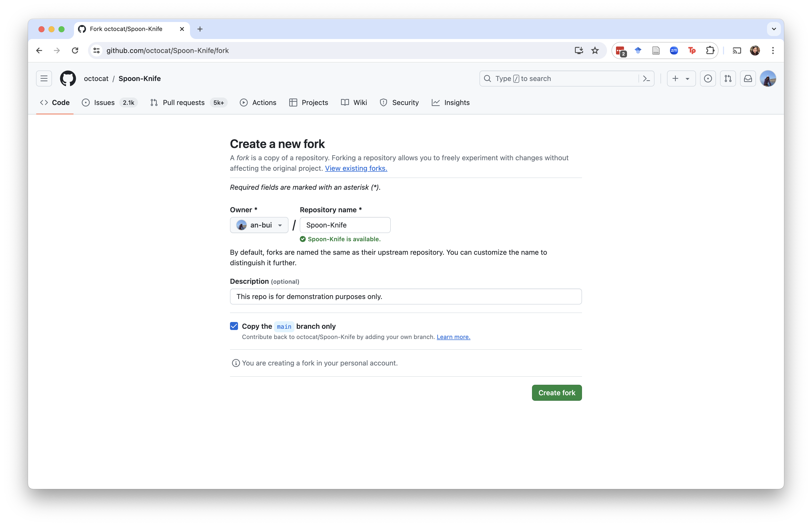Click the Description text field

pos(406,296)
